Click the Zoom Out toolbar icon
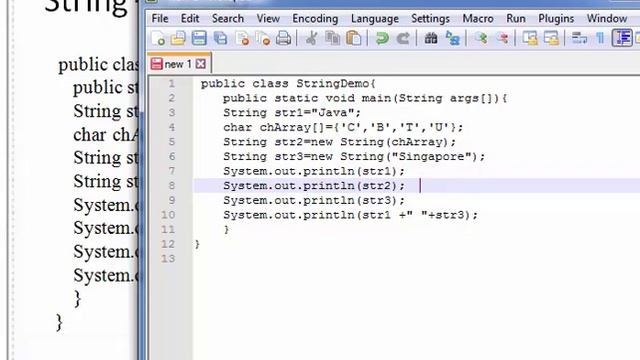Image resolution: width=640 pixels, height=360 pixels. [x=502, y=38]
